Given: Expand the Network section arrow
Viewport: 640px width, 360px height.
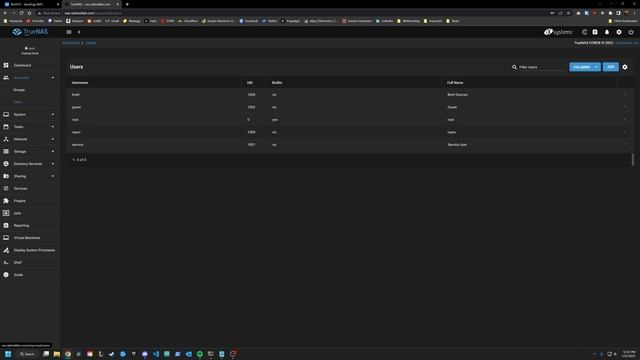Looking at the screenshot, I should [53, 139].
